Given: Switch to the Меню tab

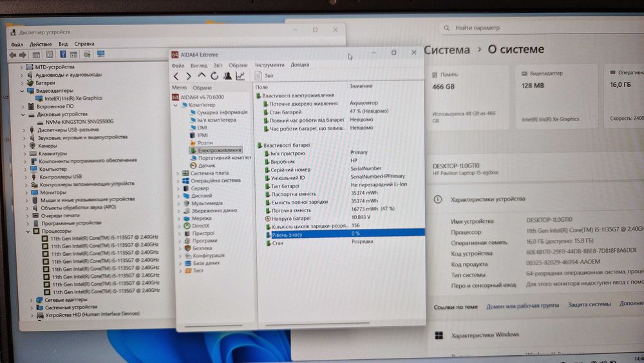Looking at the screenshot, I should coord(179,88).
